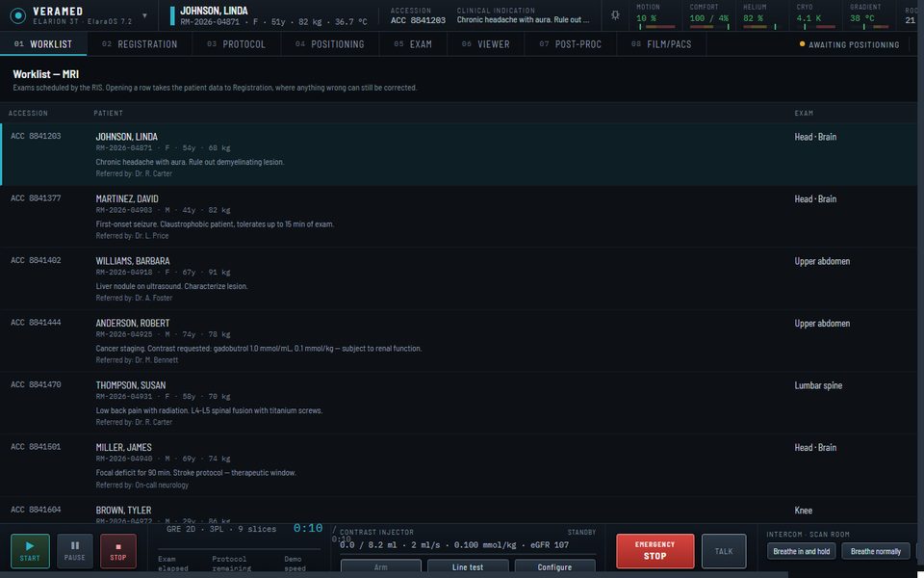The height and width of the screenshot is (578, 924).
Task: Open the Martinez, David worklist row
Action: tap(458, 217)
